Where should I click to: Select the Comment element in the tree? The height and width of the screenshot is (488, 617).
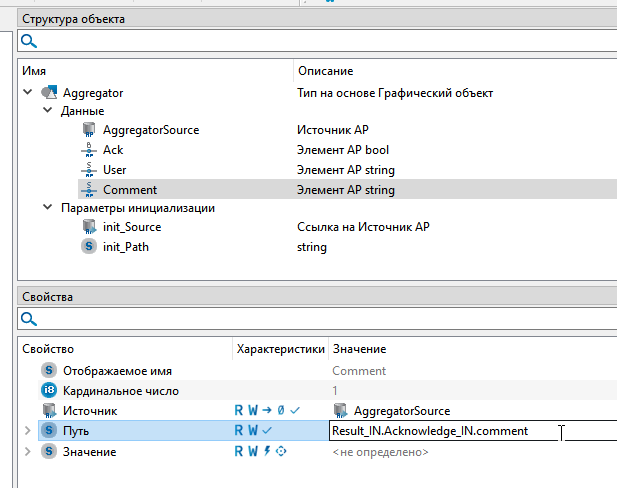(x=129, y=189)
